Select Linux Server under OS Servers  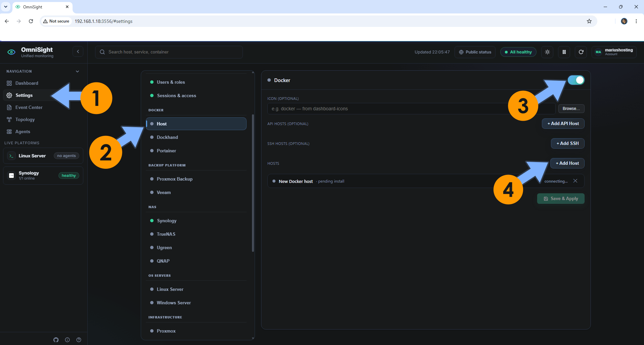196,289
